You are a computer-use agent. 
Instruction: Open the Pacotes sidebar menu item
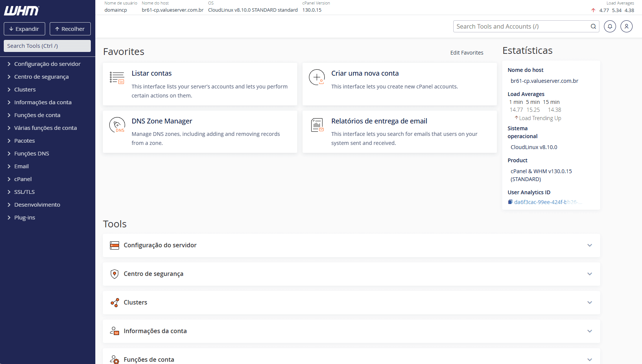pos(24,141)
